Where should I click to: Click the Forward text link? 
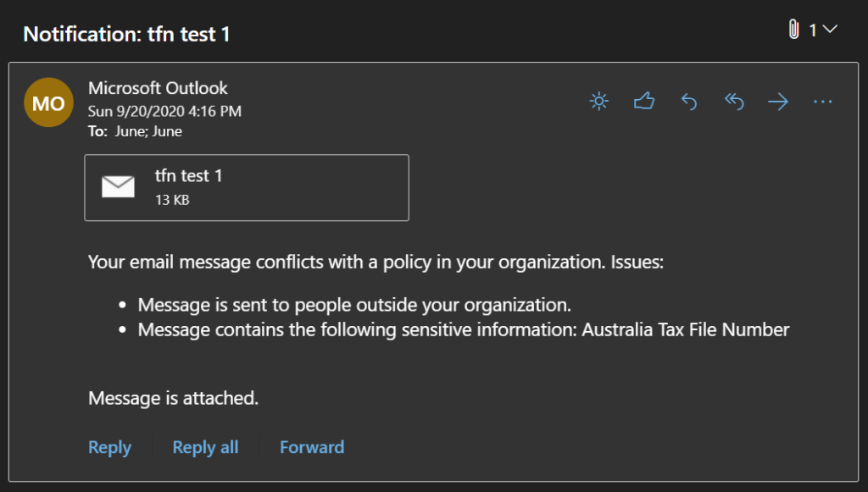312,447
